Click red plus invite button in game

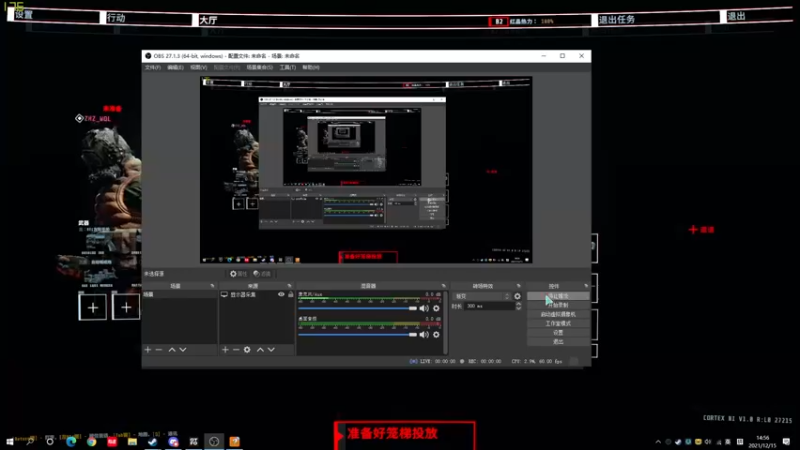tap(702, 230)
